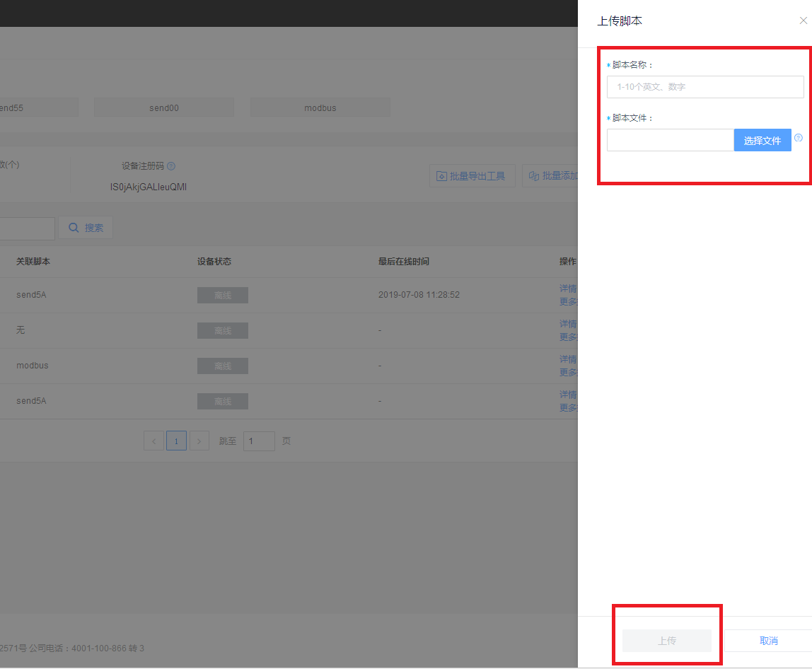The height and width of the screenshot is (669, 812).
Task: Click the 最后在线时间 column header
Action: [x=404, y=262]
